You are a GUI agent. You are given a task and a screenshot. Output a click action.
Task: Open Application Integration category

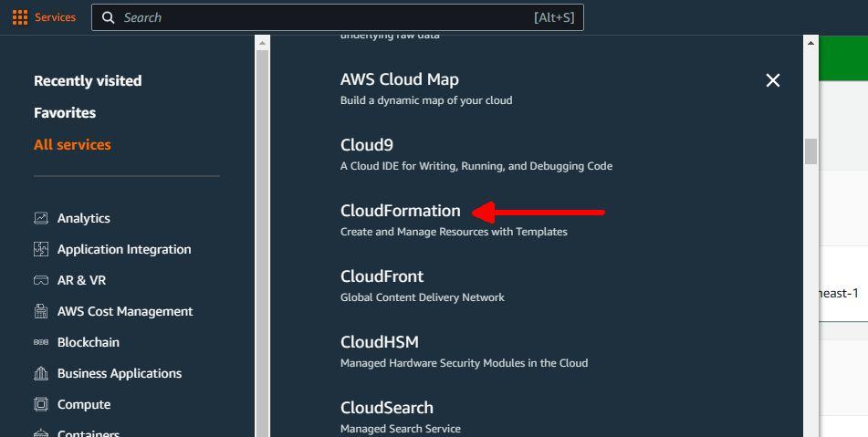[124, 249]
